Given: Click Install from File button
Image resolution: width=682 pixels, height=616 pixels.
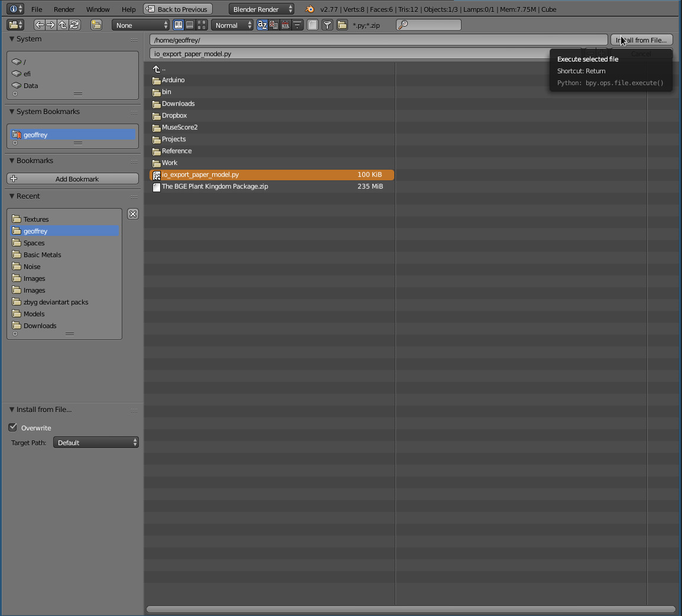Looking at the screenshot, I should point(642,40).
